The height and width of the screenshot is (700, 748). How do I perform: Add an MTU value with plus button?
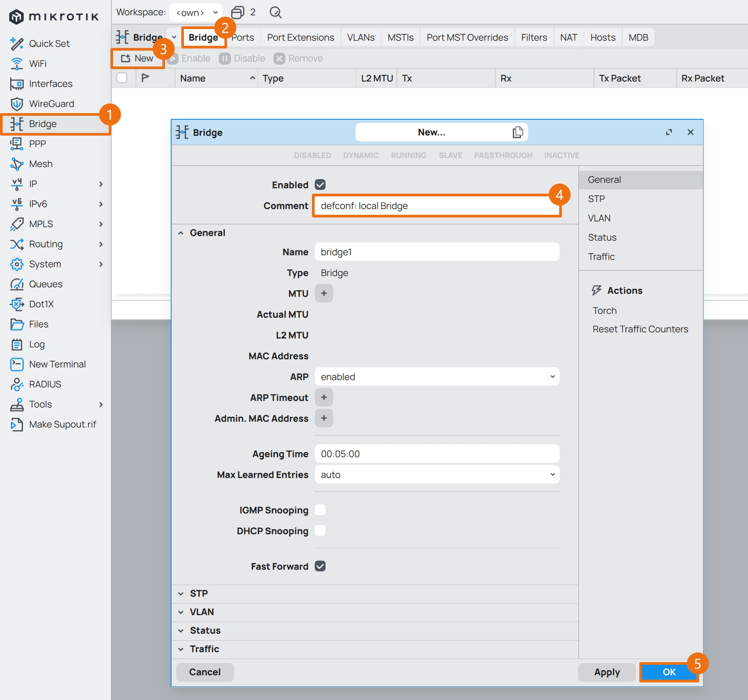point(324,293)
